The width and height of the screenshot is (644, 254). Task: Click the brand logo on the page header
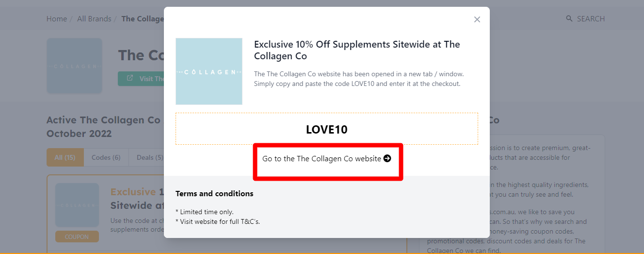coord(74,66)
